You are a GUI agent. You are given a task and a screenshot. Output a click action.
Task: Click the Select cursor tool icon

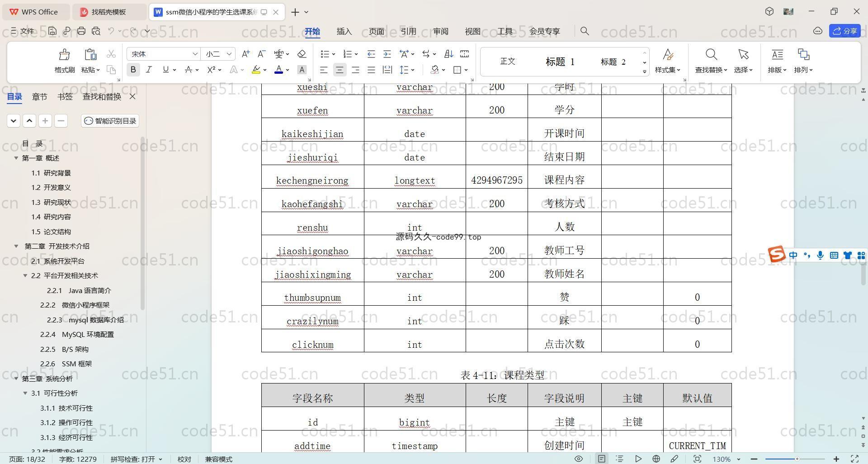743,55
